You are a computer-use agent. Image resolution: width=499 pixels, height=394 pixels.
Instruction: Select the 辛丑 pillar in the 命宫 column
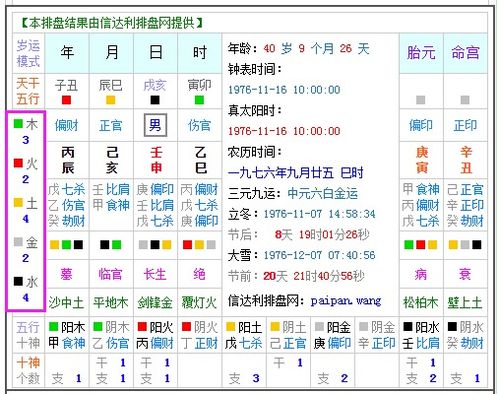click(466, 161)
